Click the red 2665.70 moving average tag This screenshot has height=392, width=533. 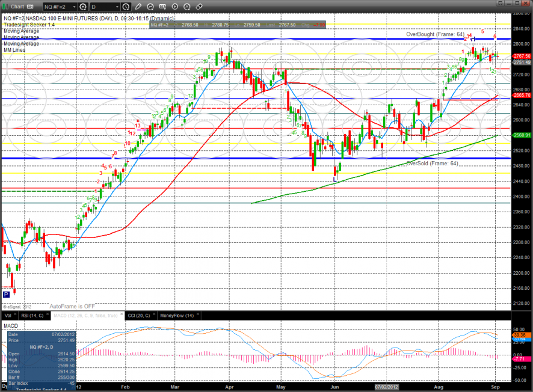(x=522, y=95)
